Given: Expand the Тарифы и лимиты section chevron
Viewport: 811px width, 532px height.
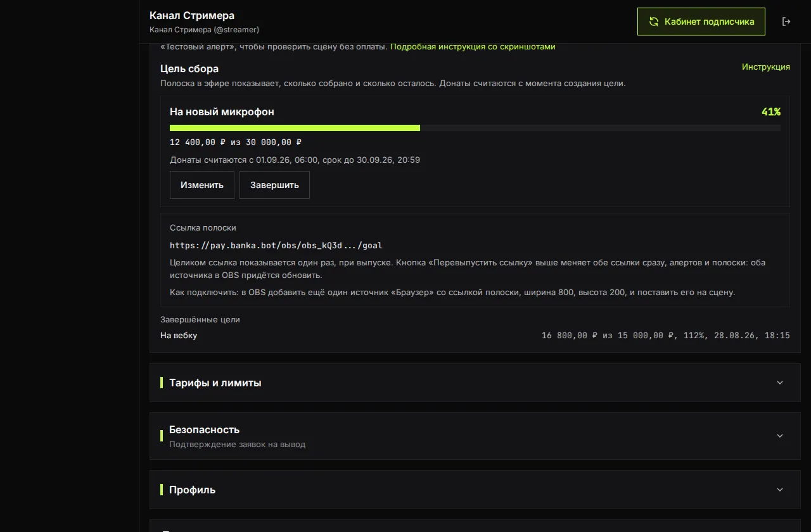Looking at the screenshot, I should coord(780,383).
